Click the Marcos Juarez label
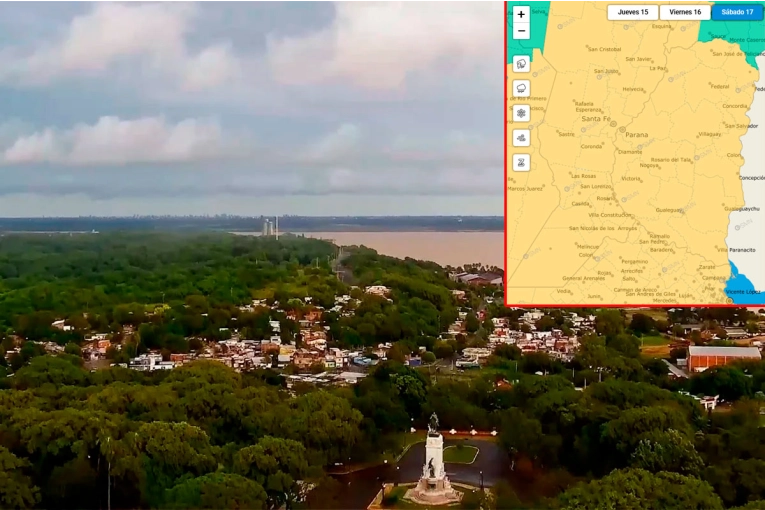The image size is (765, 510). pyautogui.click(x=525, y=188)
